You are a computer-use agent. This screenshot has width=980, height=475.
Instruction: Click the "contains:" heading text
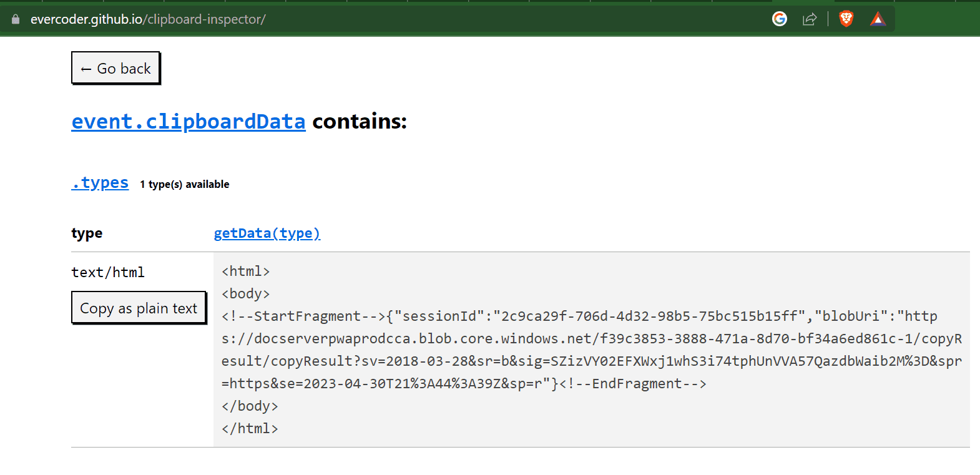tap(360, 121)
